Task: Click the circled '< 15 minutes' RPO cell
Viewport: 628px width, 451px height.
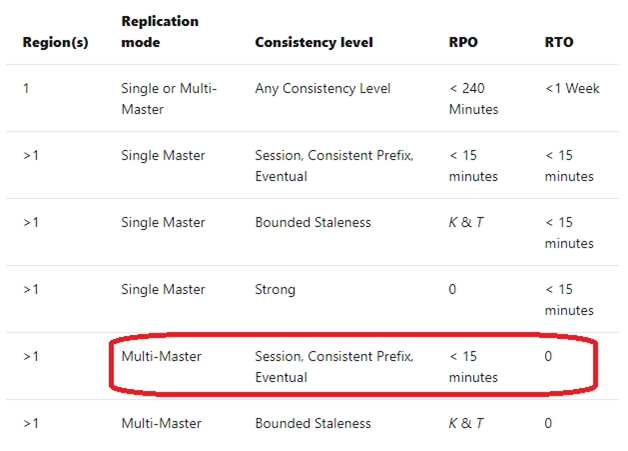Action: coord(473,366)
